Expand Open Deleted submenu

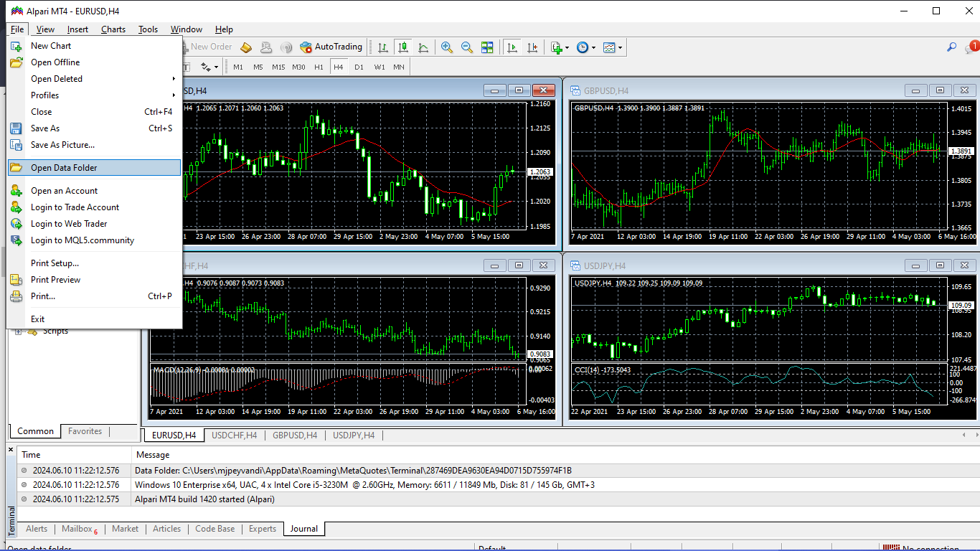[94, 79]
